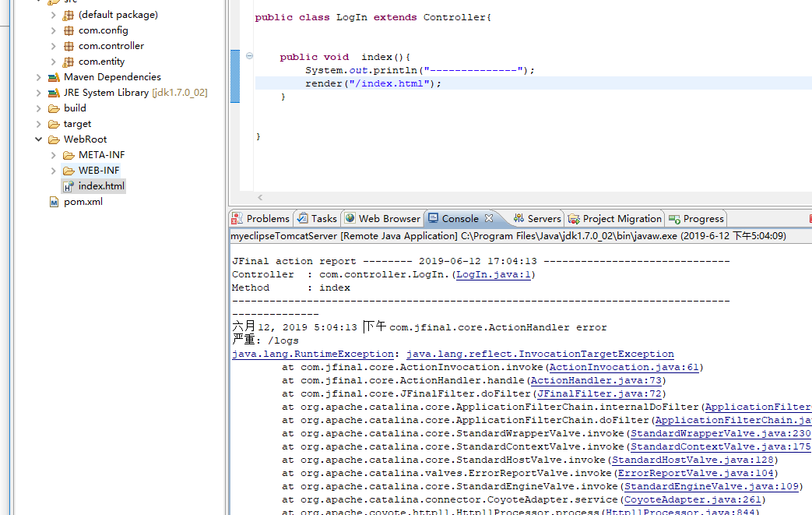Image resolution: width=812 pixels, height=515 pixels.
Task: Collapse the index() method fold marker
Action: (x=249, y=56)
